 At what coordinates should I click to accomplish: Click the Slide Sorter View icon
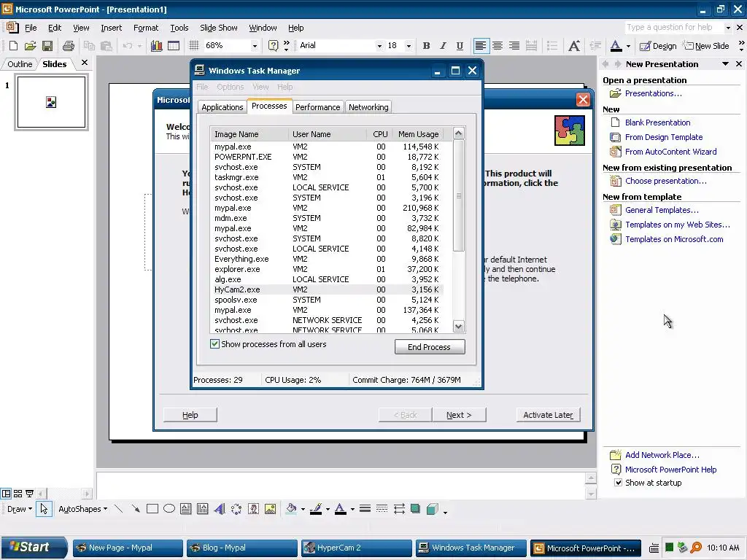click(x=18, y=494)
